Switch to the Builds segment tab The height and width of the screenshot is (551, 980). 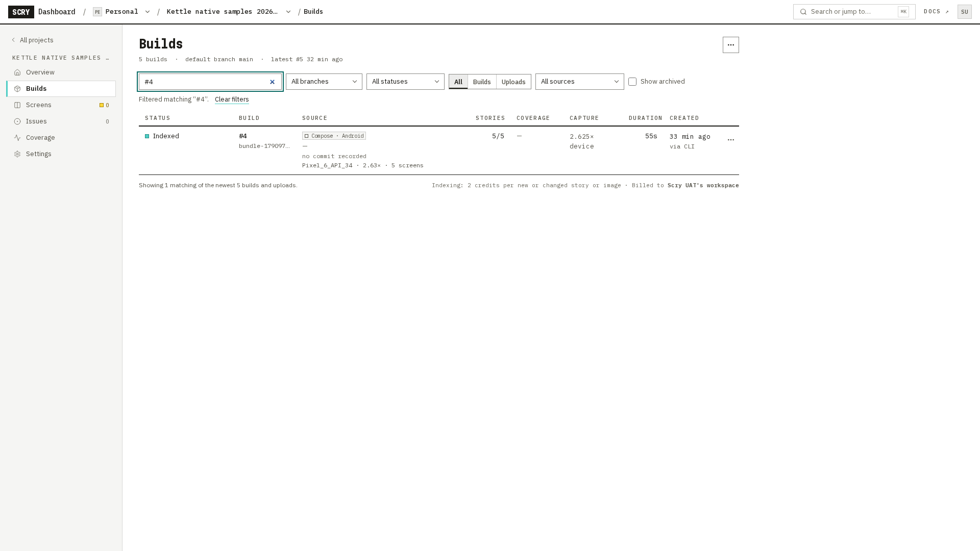482,82
